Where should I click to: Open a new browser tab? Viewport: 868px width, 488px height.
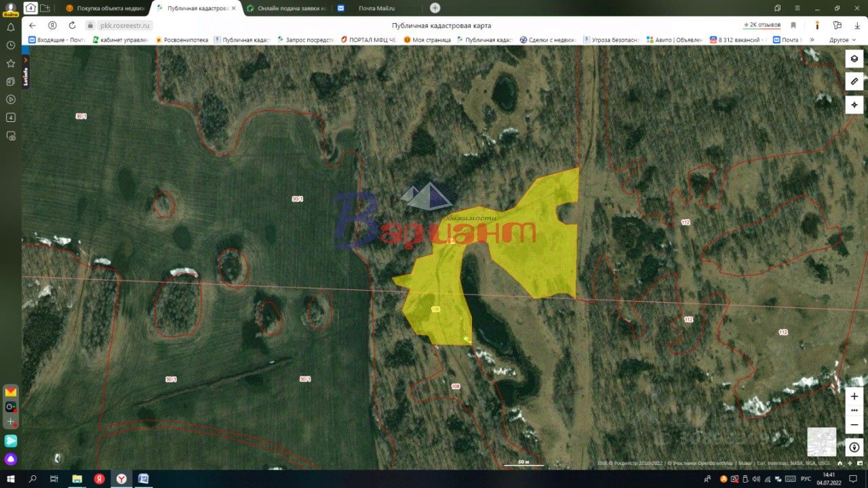coord(435,8)
